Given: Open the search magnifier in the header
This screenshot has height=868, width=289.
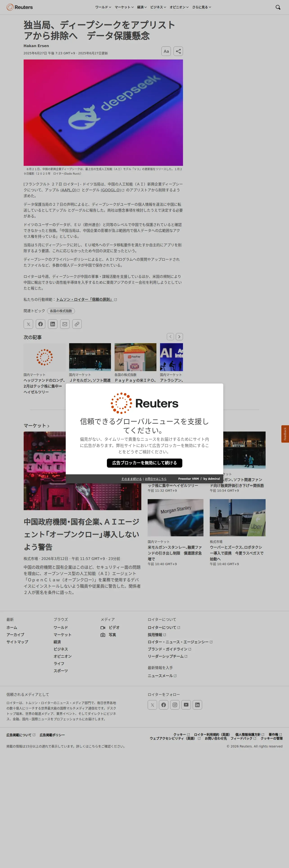Looking at the screenshot, I should [x=278, y=7].
